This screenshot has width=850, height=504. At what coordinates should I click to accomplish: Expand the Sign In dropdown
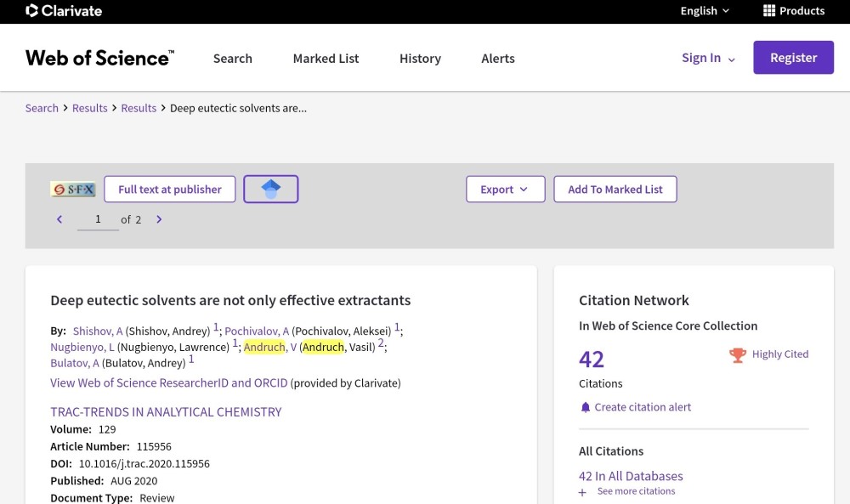(708, 58)
